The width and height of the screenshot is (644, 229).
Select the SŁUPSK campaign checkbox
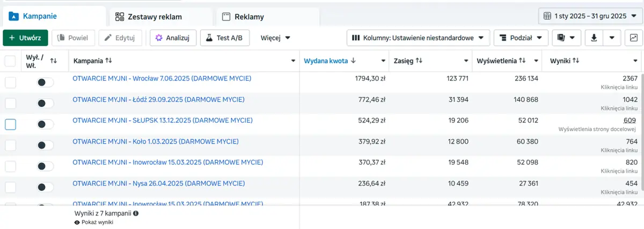coord(10,124)
